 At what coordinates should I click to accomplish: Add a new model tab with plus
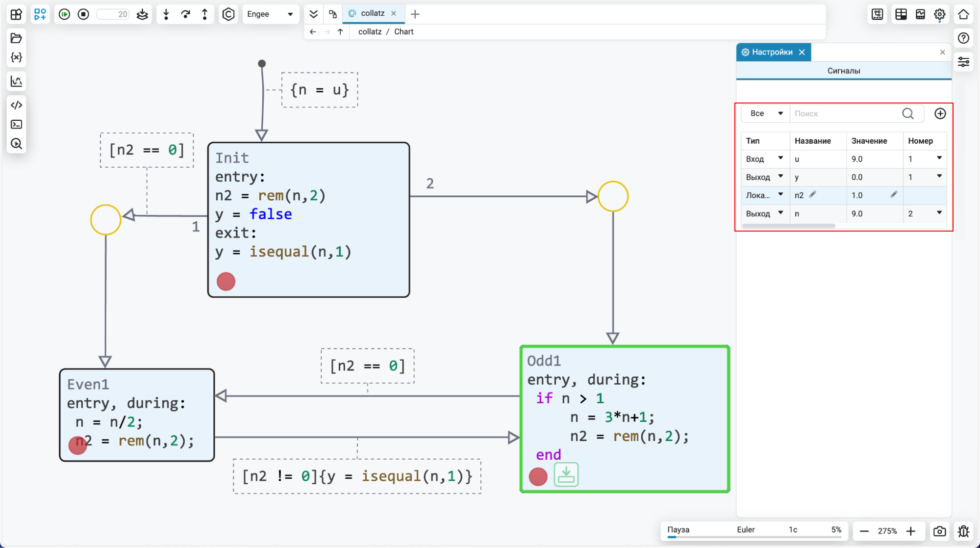click(415, 14)
